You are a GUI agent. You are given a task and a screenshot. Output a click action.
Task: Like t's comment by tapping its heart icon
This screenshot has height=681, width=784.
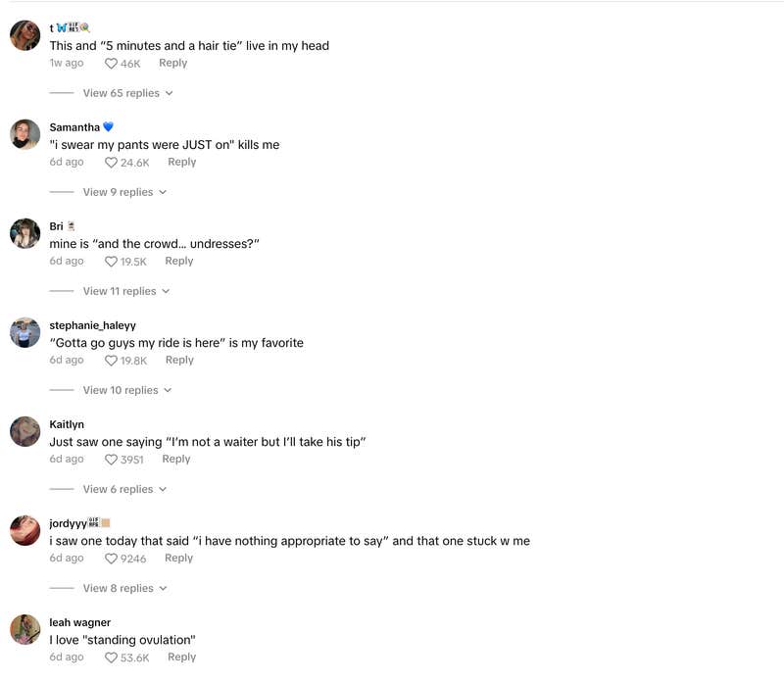[x=111, y=63]
